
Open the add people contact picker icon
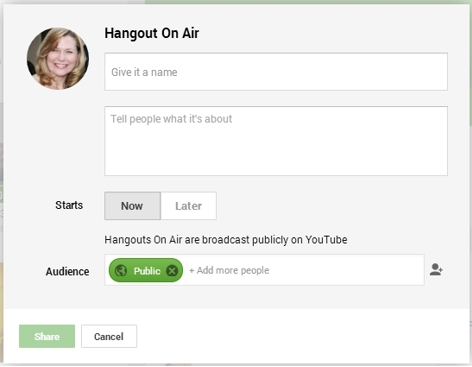point(436,269)
